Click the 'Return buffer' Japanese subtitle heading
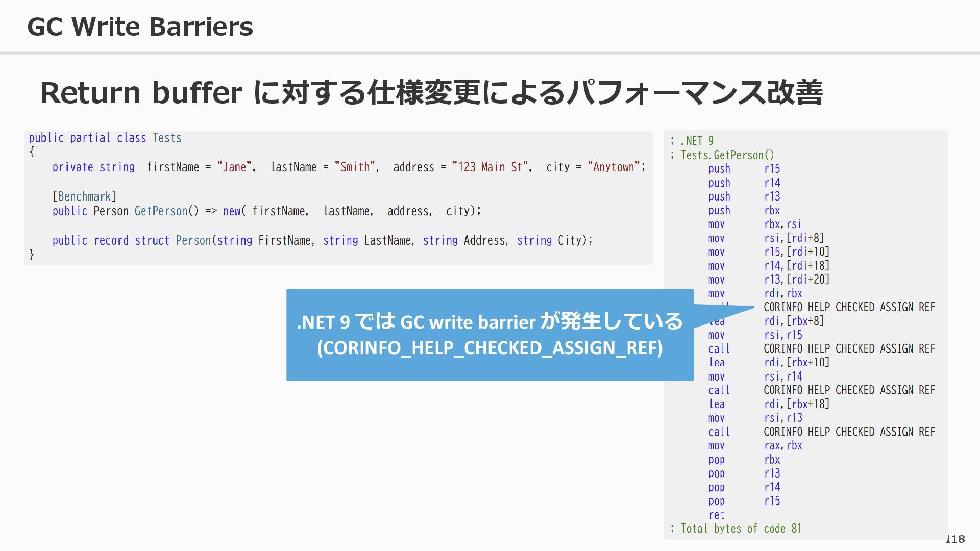Viewport: 980px width, 551px height. coord(430,93)
